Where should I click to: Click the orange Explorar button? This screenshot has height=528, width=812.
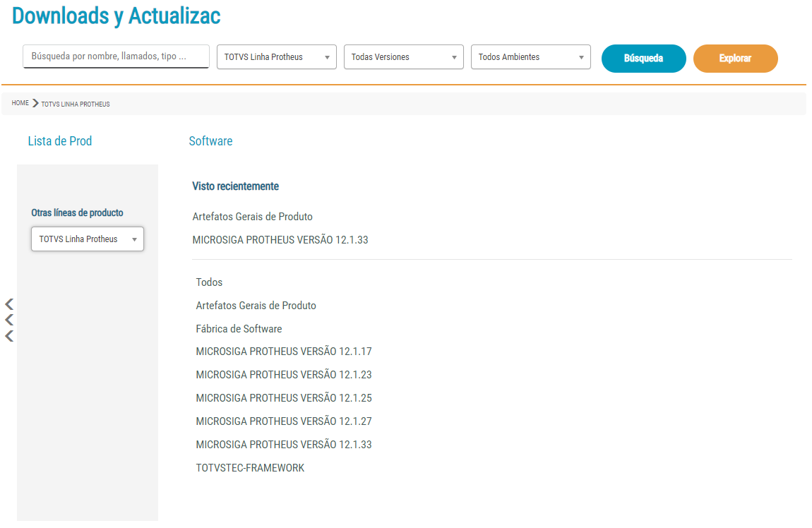click(x=735, y=59)
